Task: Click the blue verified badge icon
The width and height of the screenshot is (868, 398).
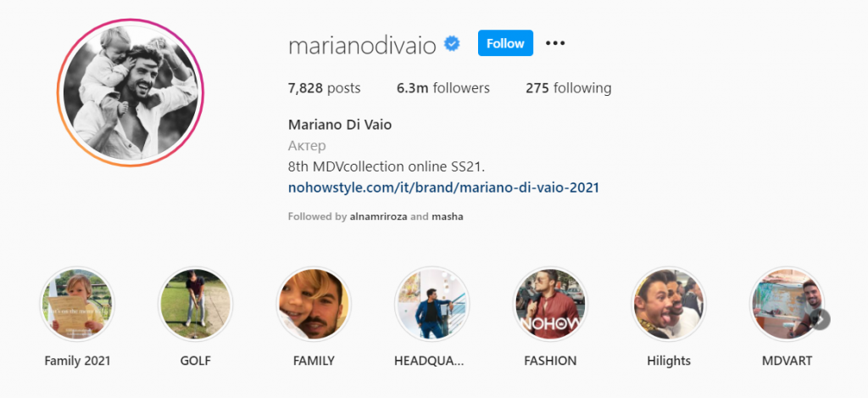Action: [453, 44]
